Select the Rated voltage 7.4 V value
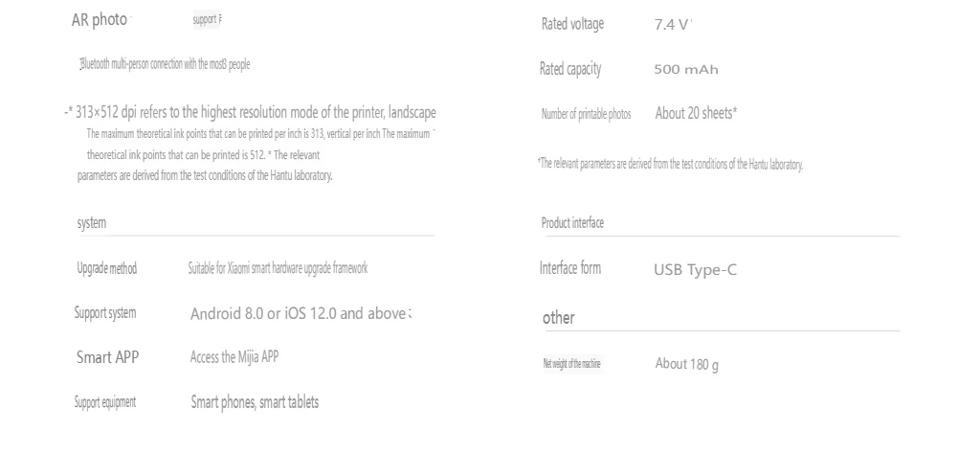Image resolution: width=980 pixels, height=454 pixels. pos(671,25)
